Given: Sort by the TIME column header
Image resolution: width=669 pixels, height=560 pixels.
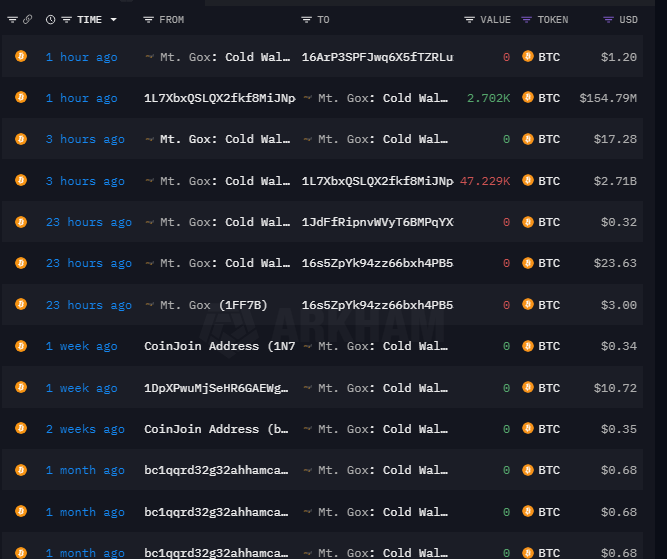Looking at the screenshot, I should point(89,20).
